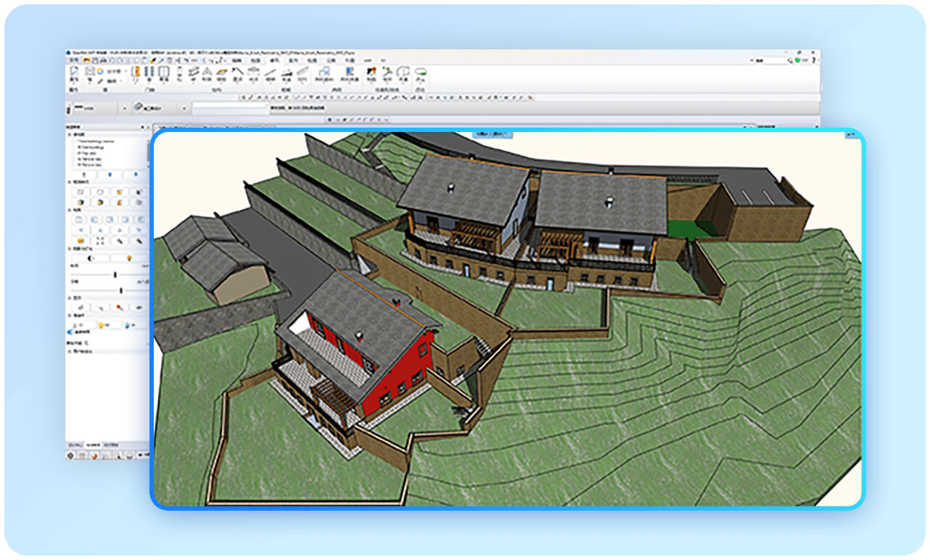The width and height of the screenshot is (930, 560).
Task: Click the hatched railing icon in the ribbon
Action: point(302,71)
